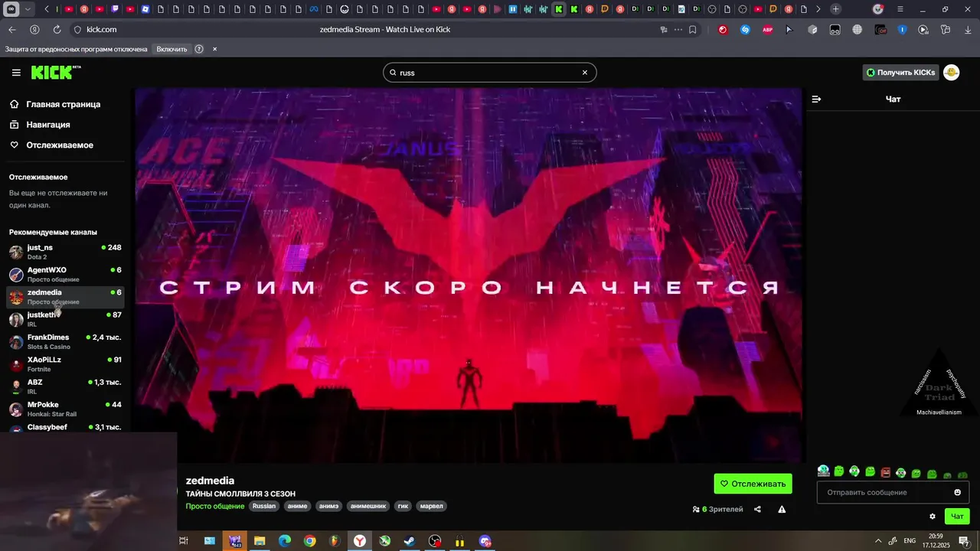Show hidden system tray icons chevron
The image size is (980, 551).
[877, 541]
